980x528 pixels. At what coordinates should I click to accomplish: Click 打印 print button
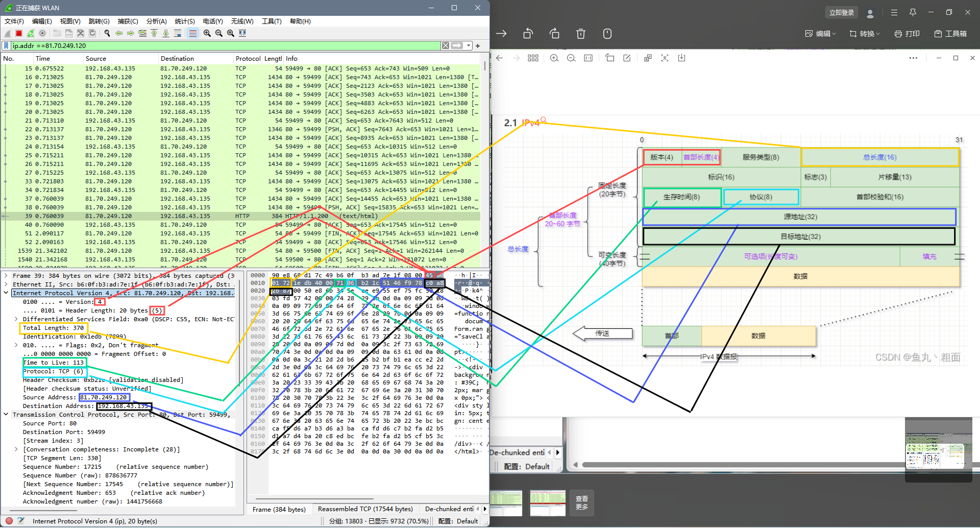(907, 34)
